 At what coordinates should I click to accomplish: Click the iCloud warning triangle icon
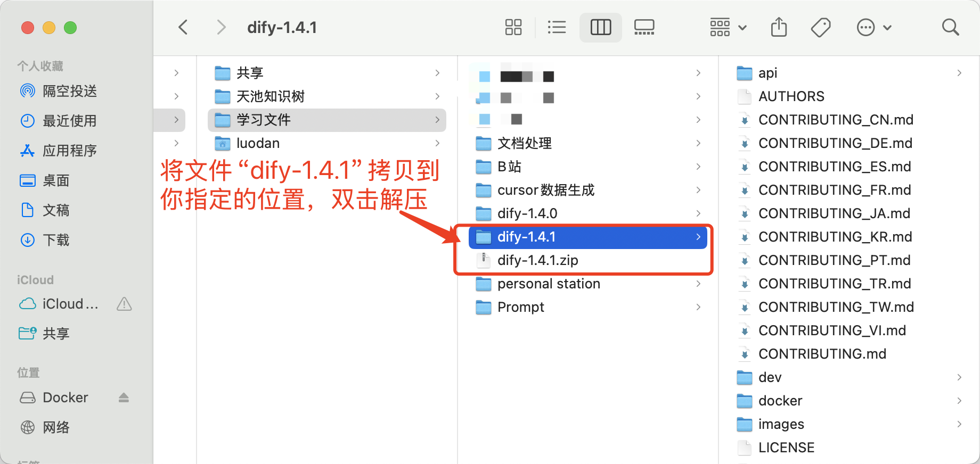coord(124,304)
